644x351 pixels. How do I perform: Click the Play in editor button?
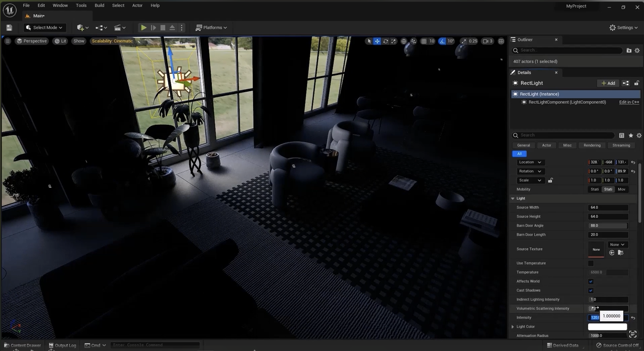(143, 28)
